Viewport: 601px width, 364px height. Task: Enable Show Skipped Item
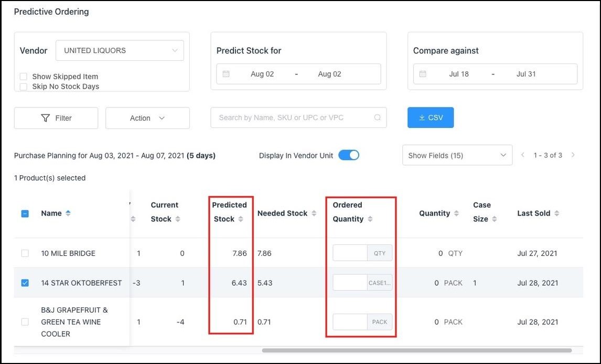tap(23, 76)
